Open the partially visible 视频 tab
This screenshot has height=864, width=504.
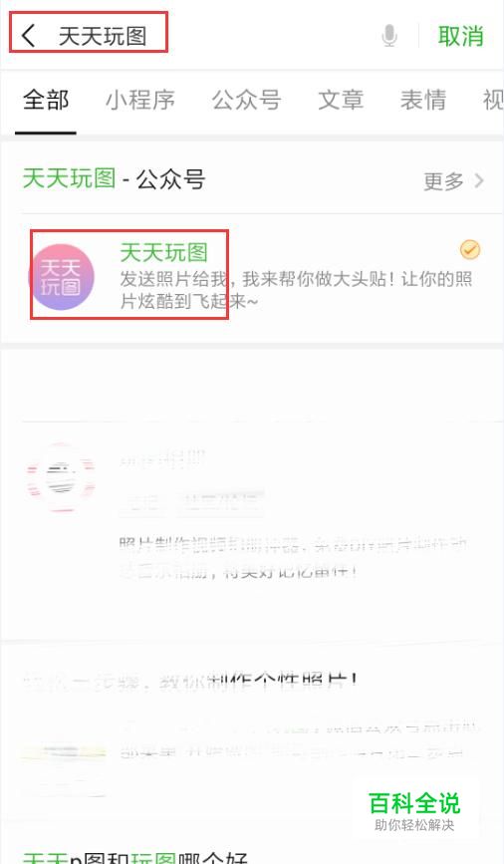[493, 101]
